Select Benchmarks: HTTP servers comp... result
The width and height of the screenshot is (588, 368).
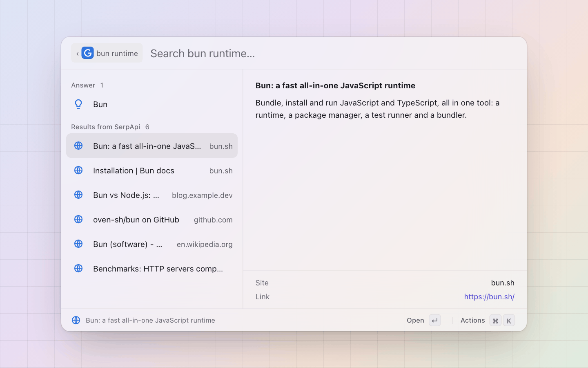coord(152,268)
